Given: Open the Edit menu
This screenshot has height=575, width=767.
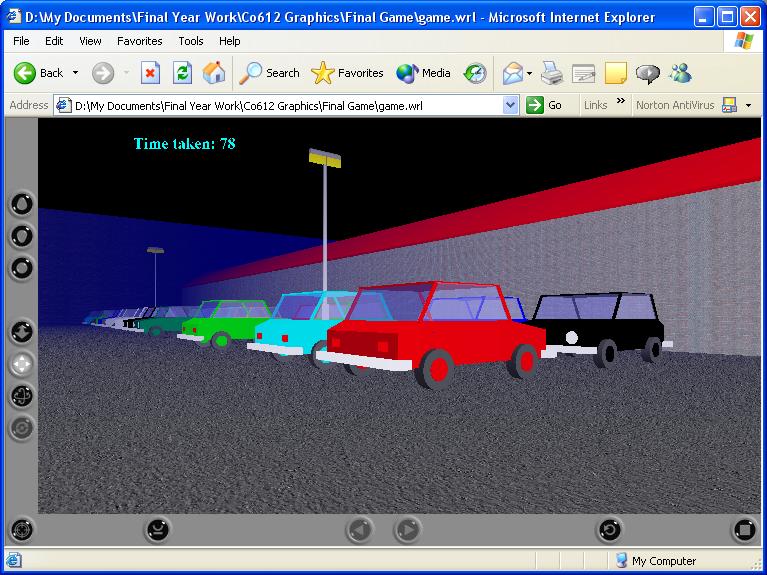Looking at the screenshot, I should [x=54, y=41].
